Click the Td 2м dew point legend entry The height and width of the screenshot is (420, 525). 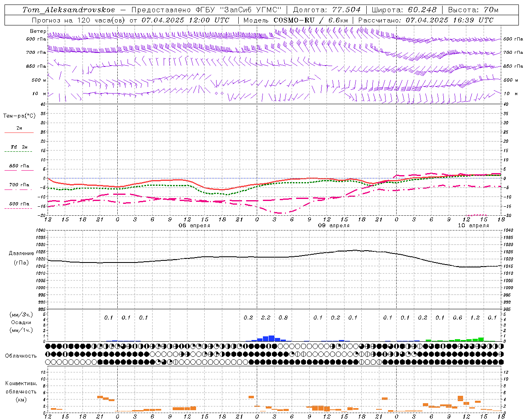(19, 147)
